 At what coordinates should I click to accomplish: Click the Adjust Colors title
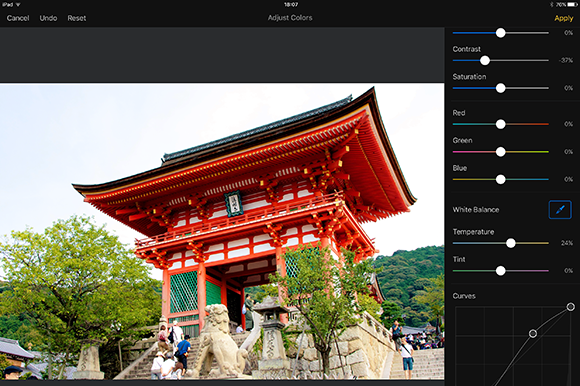tap(290, 18)
